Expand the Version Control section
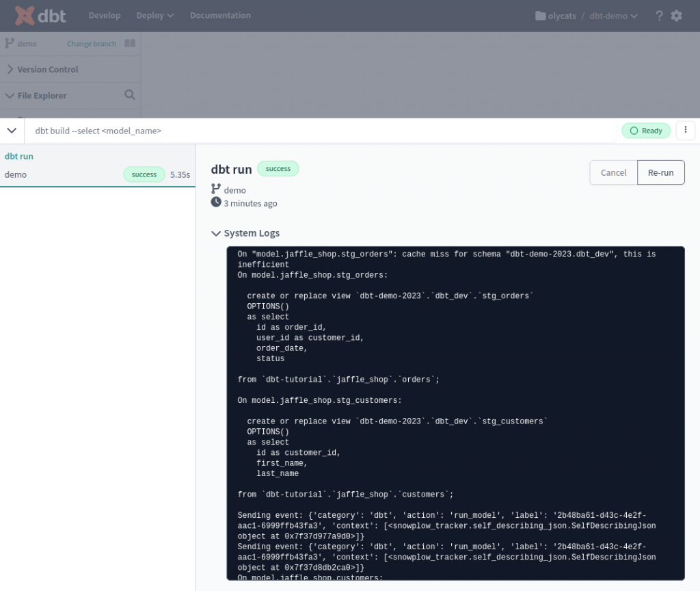The width and height of the screenshot is (700, 591). (x=70, y=69)
